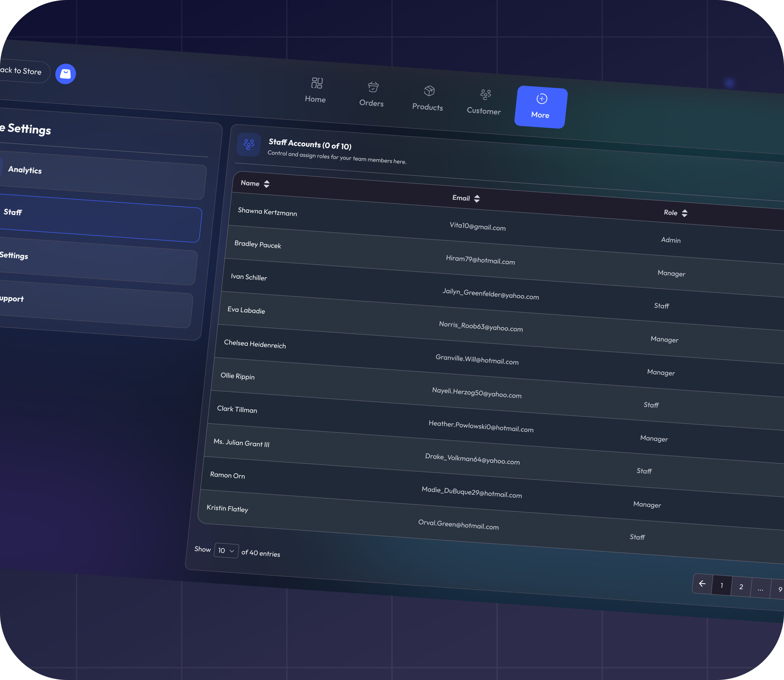Select the store bag logo icon
The width and height of the screenshot is (784, 680).
[x=65, y=74]
